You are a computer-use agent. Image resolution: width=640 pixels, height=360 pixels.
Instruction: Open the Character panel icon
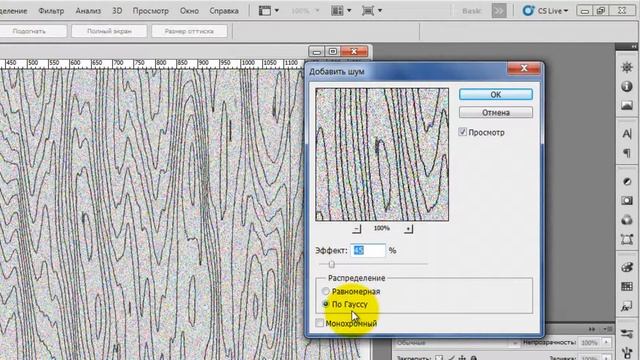[627, 133]
